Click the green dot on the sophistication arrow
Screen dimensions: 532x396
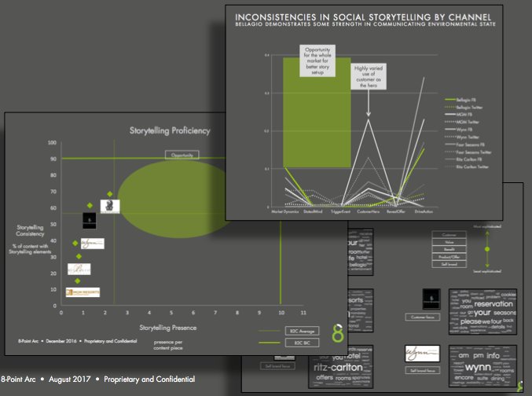[487, 249]
